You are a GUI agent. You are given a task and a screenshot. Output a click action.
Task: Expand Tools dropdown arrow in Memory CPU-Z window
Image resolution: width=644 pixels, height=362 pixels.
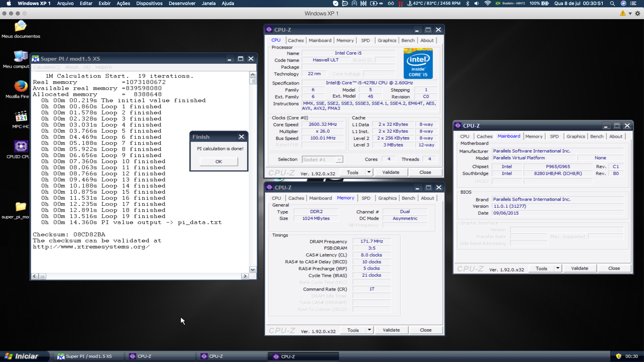tap(369, 330)
